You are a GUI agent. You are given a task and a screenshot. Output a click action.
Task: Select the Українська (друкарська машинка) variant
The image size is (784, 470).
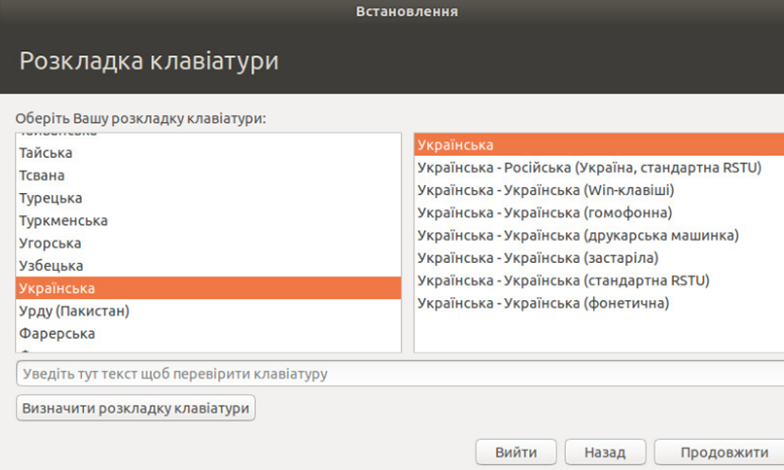click(577, 235)
